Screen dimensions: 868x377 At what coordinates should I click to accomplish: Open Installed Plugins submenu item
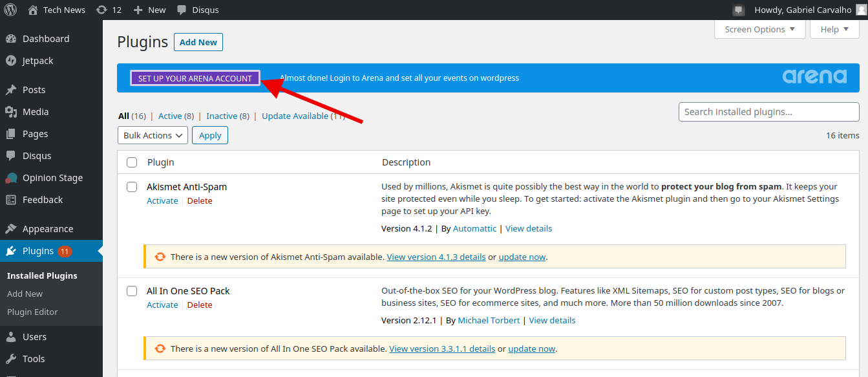[x=42, y=275]
